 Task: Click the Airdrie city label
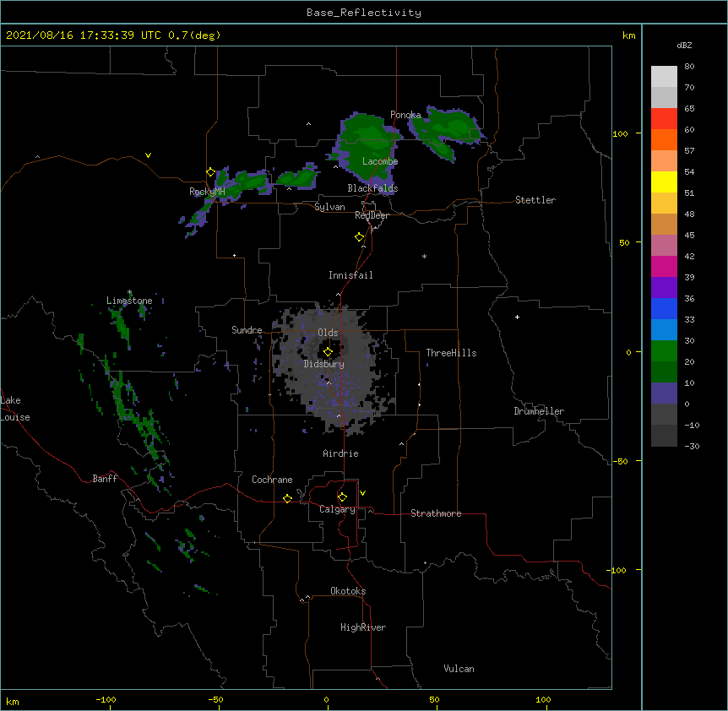pos(341,453)
